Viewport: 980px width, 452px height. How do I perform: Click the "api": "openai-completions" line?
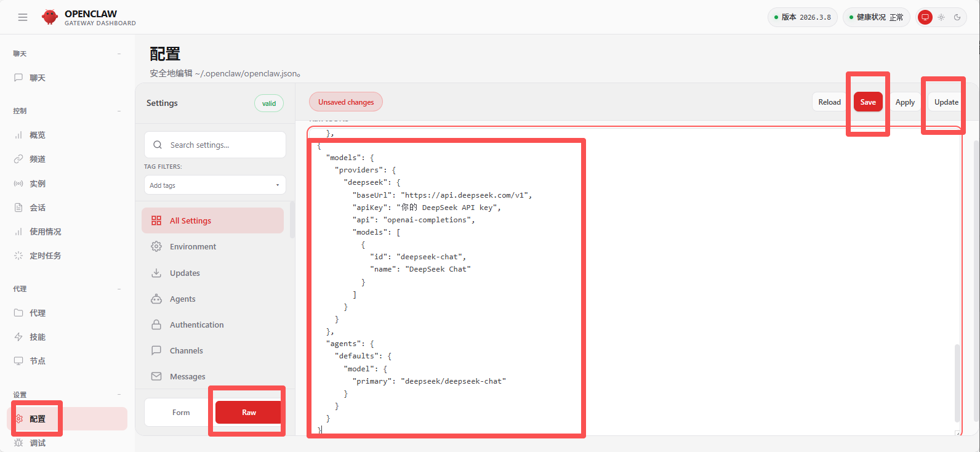point(414,220)
